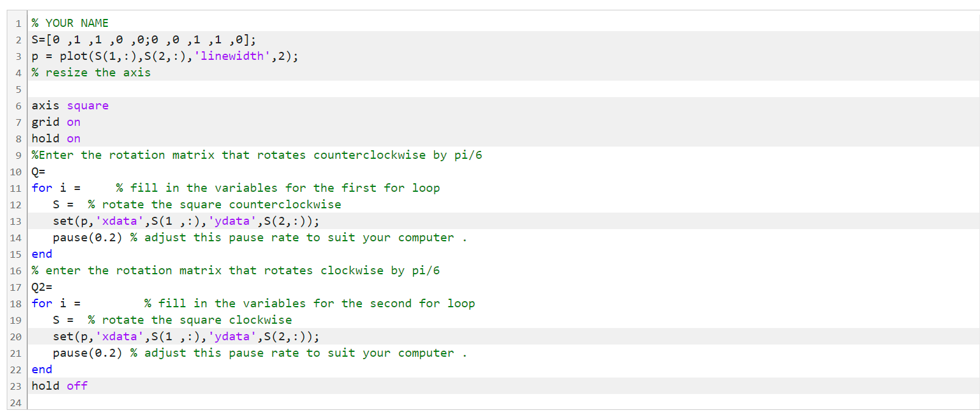Click 'on' keyword after grid

coord(74,122)
